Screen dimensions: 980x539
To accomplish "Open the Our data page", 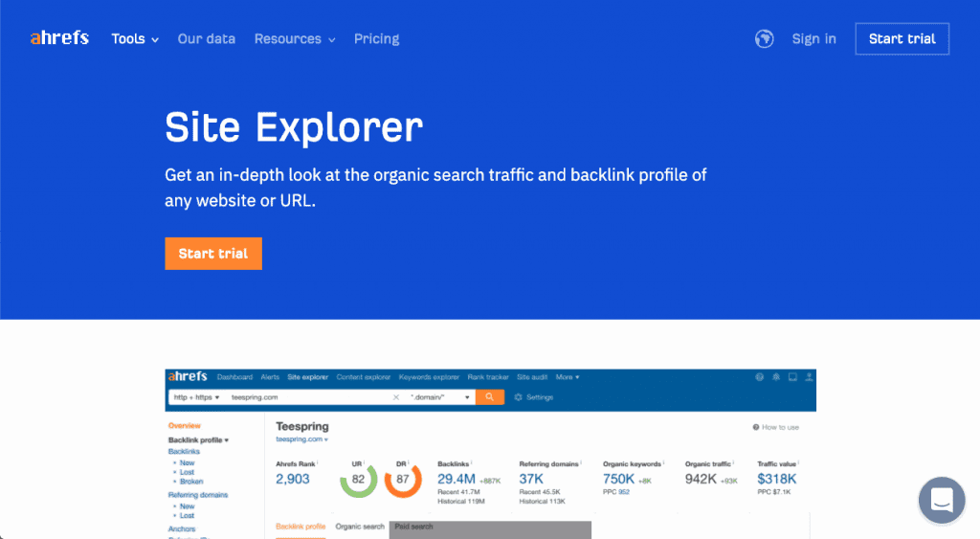I will (207, 38).
